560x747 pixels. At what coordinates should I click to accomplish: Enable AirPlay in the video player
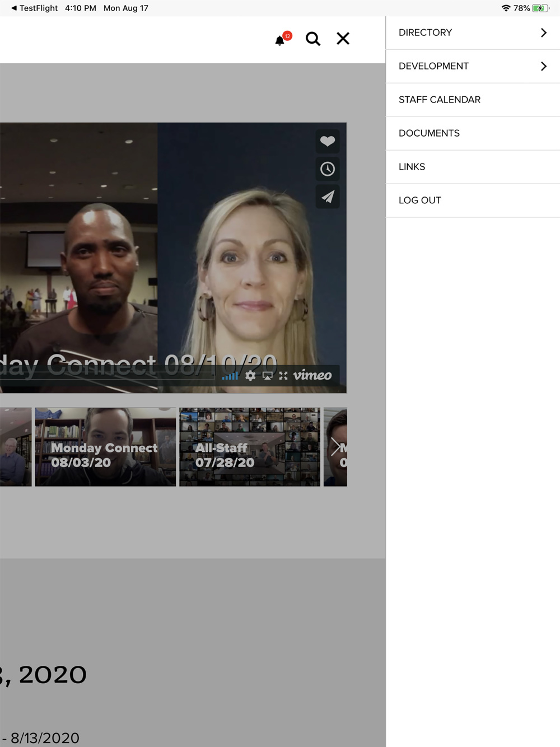(x=268, y=376)
